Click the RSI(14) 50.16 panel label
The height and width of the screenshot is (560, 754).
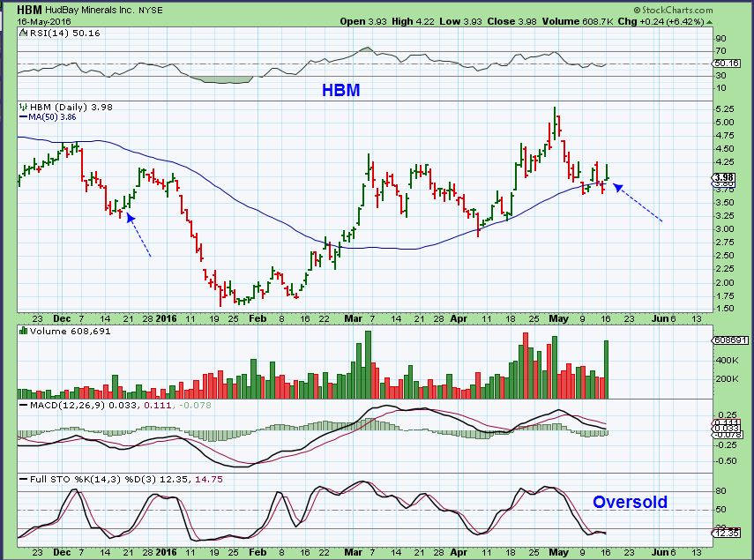[x=65, y=34]
